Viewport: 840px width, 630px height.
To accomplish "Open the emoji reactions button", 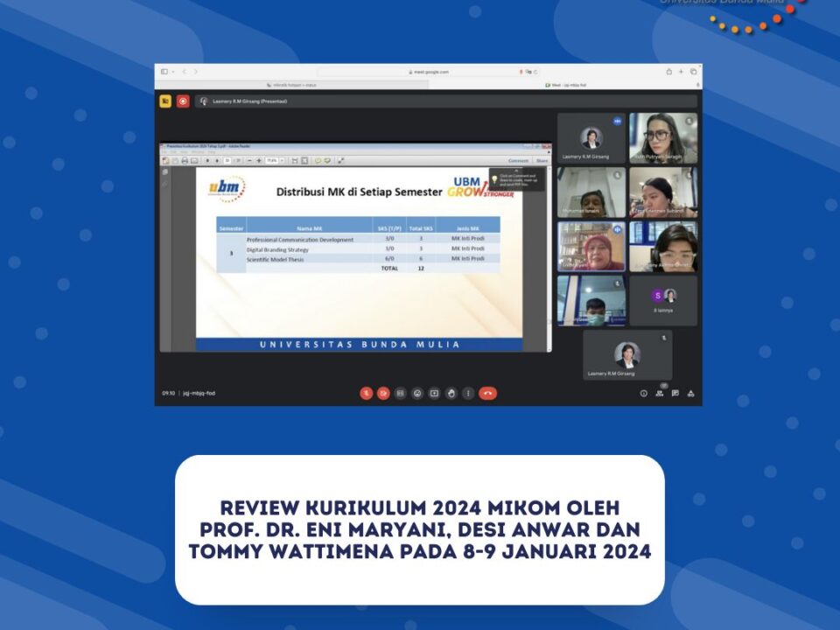I will (417, 393).
